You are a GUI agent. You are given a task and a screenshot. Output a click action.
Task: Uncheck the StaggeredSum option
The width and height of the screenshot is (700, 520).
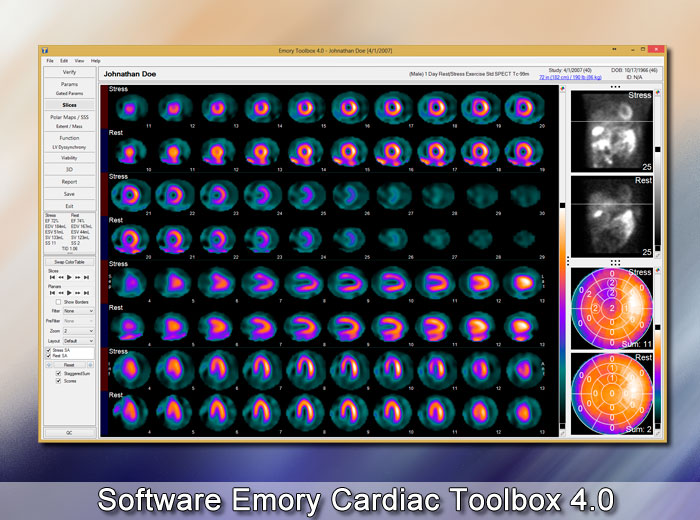click(58, 373)
